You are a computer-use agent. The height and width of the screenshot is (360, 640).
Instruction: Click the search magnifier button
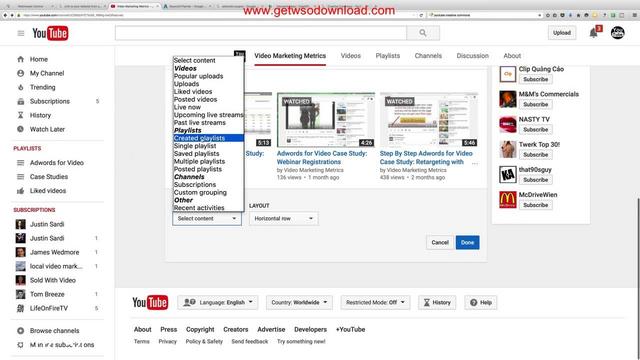coord(423,33)
